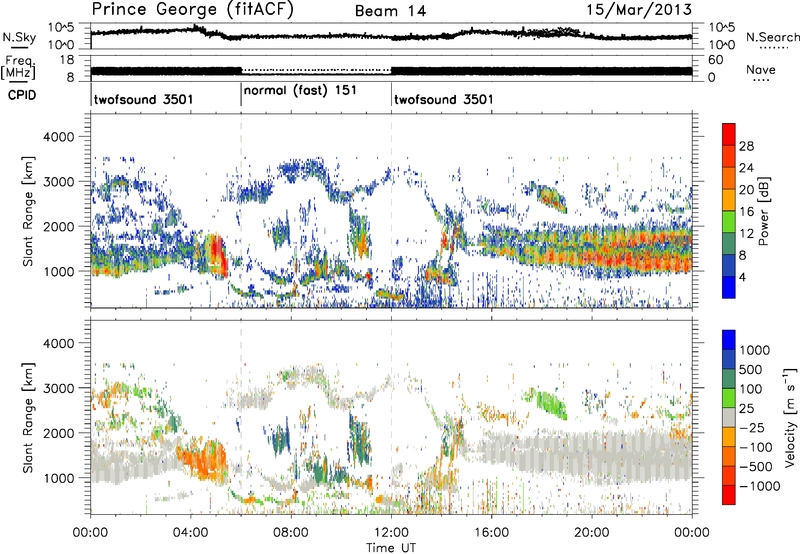Select the 'normal (fast) 151' CPID label
Viewport: 800px width, 554px height.
point(300,91)
